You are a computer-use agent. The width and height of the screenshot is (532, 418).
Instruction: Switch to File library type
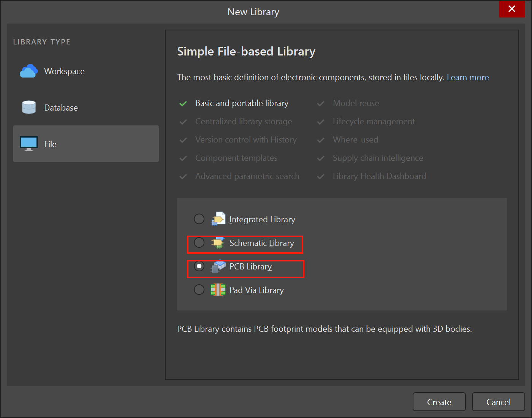coord(86,144)
